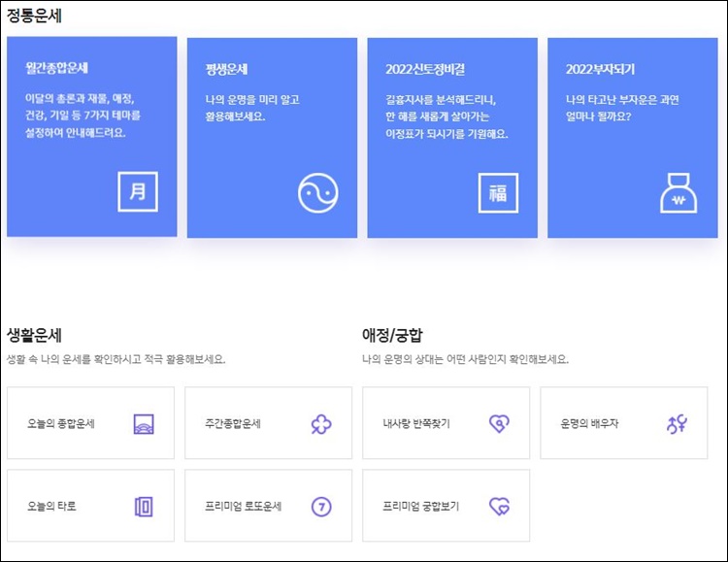Click the description under 월간종합운세
728x562 pixels.
point(83,116)
